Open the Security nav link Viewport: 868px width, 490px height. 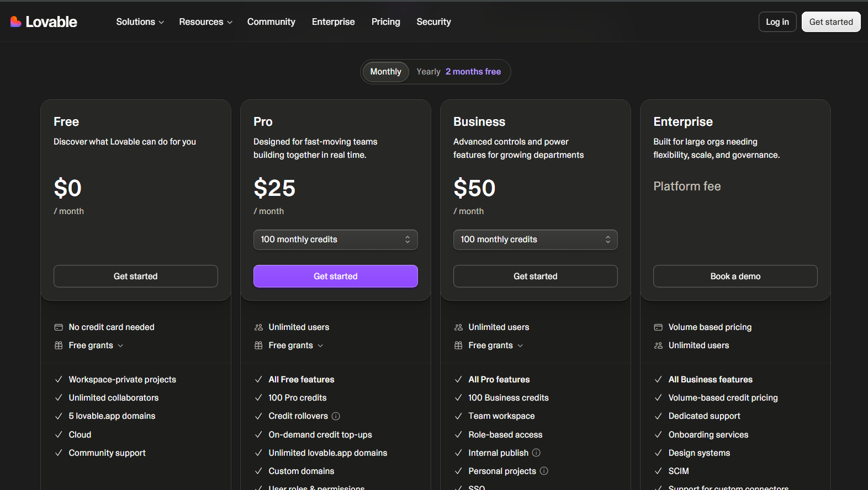[x=433, y=22]
